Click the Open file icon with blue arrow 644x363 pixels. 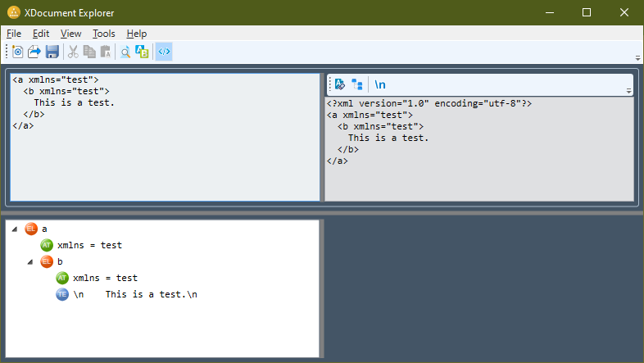[34, 52]
